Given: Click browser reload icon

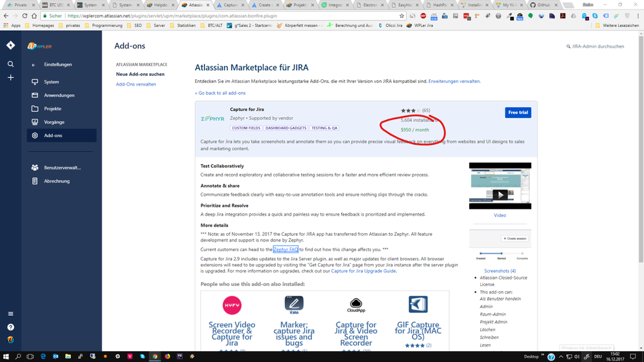Looking at the screenshot, I should 24,15.
